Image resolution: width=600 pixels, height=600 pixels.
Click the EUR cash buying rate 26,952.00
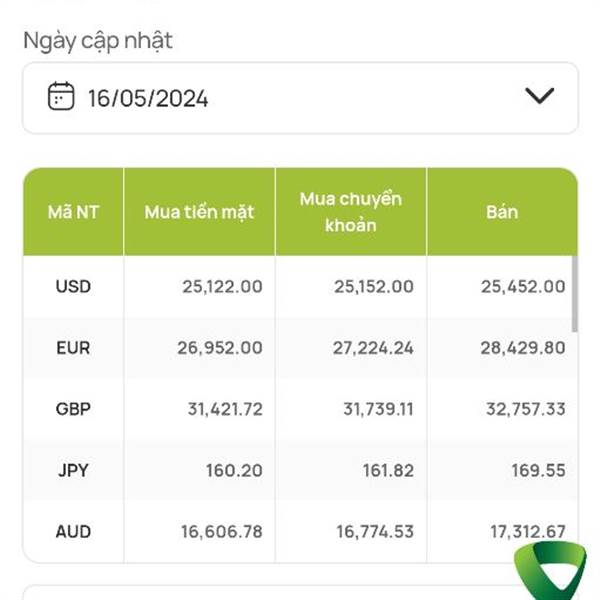[x=220, y=348]
